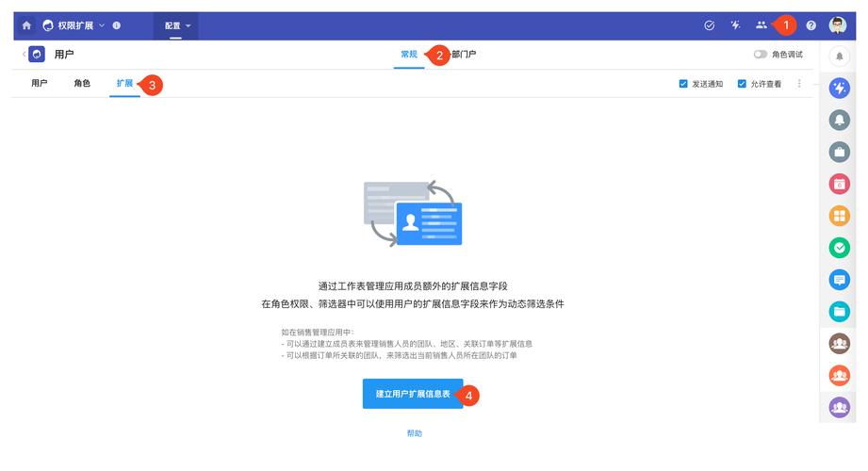The width and height of the screenshot is (868, 471).
Task: Click the user card illustration graphic
Action: (x=413, y=213)
